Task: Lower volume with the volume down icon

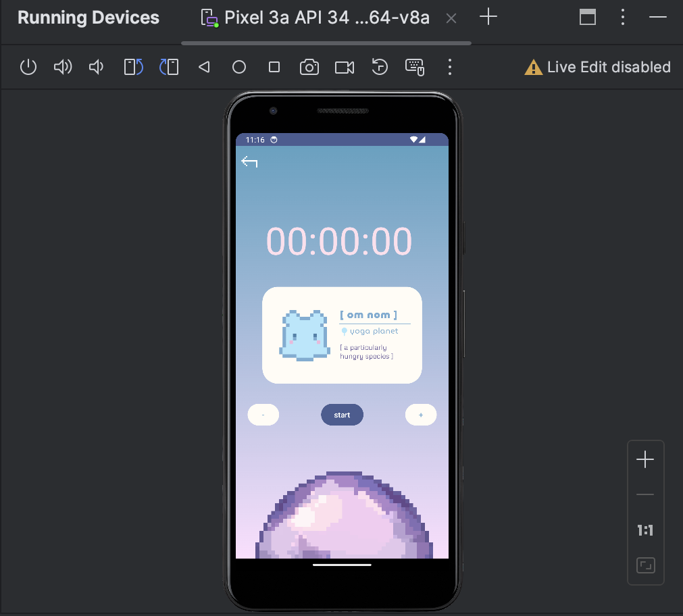Action: pos(96,67)
